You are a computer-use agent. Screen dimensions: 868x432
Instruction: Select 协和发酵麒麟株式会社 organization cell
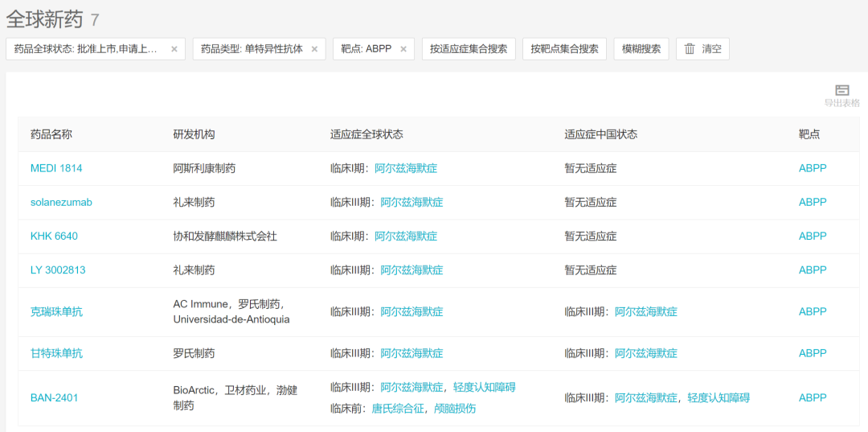(x=225, y=237)
